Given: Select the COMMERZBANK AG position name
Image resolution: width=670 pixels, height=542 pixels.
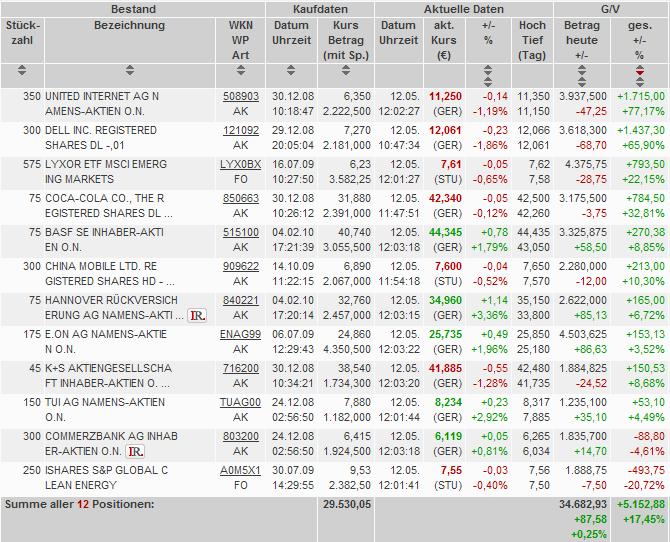Looking at the screenshot, I should (112, 444).
